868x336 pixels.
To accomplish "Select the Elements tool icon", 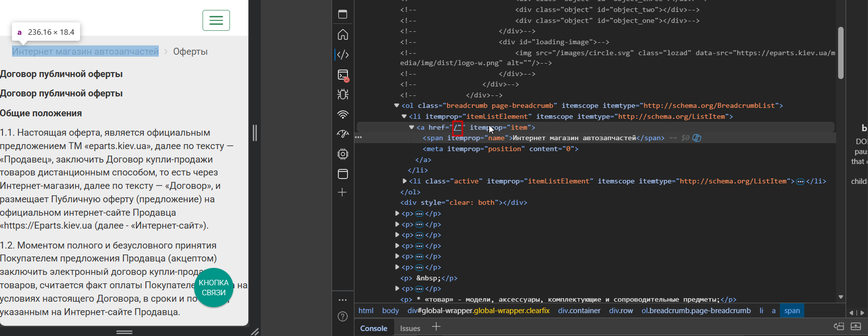I will coord(342,55).
